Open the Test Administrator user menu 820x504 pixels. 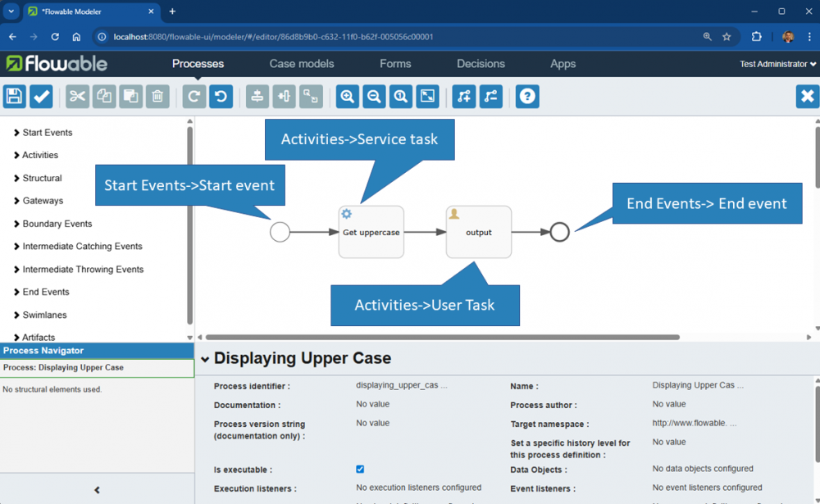tap(777, 64)
